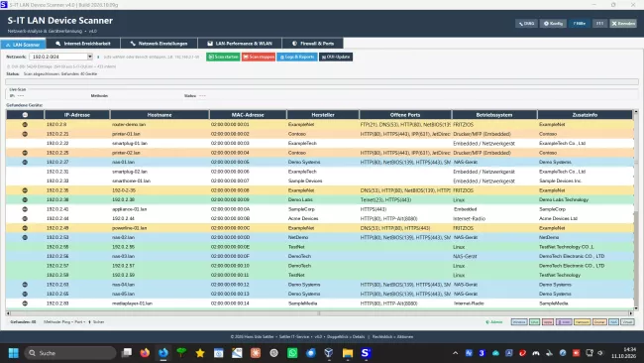Click the taskbar Suche search box
This screenshot has height=363, width=644.
point(70,353)
